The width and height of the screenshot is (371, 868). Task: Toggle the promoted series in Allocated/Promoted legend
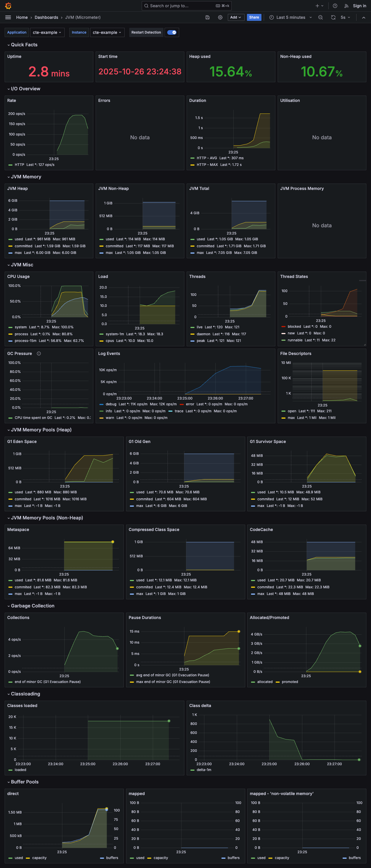[x=290, y=682]
